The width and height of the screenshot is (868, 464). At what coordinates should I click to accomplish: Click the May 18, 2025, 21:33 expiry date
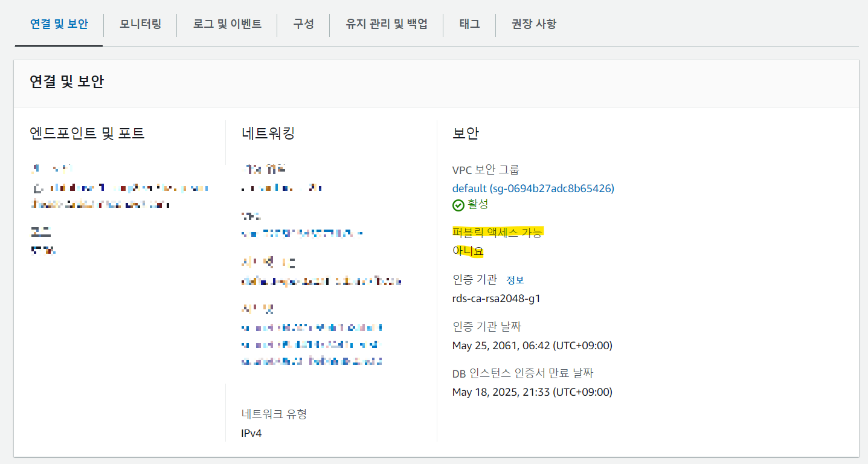(532, 392)
